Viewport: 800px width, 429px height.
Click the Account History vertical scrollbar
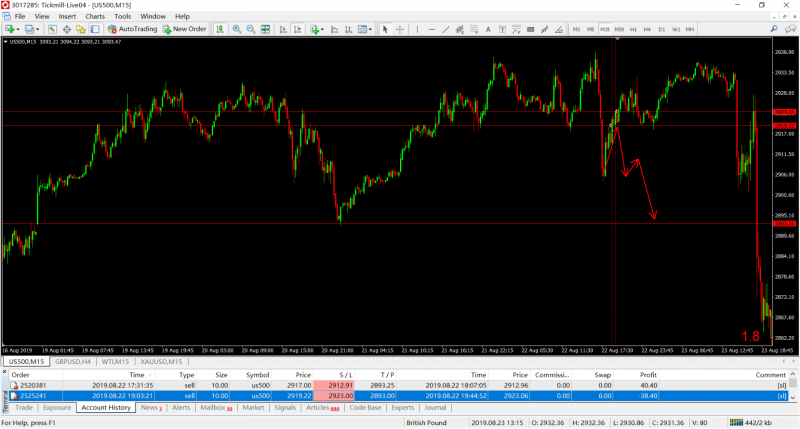tap(793, 386)
